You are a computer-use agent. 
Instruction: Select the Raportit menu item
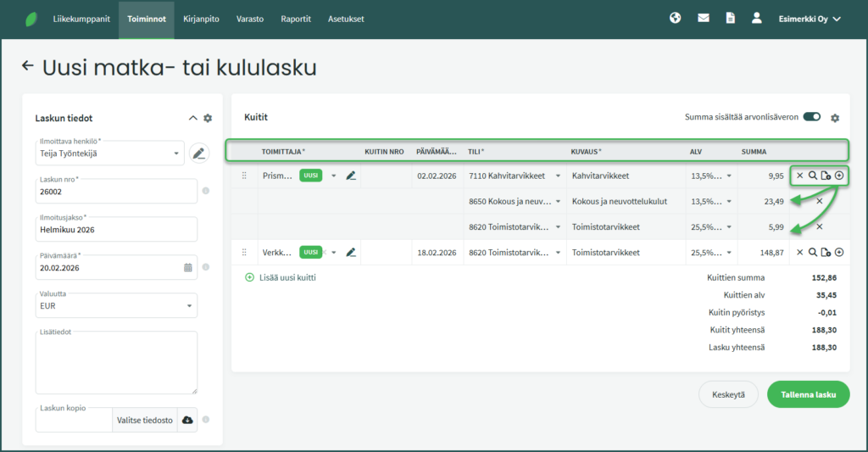295,19
